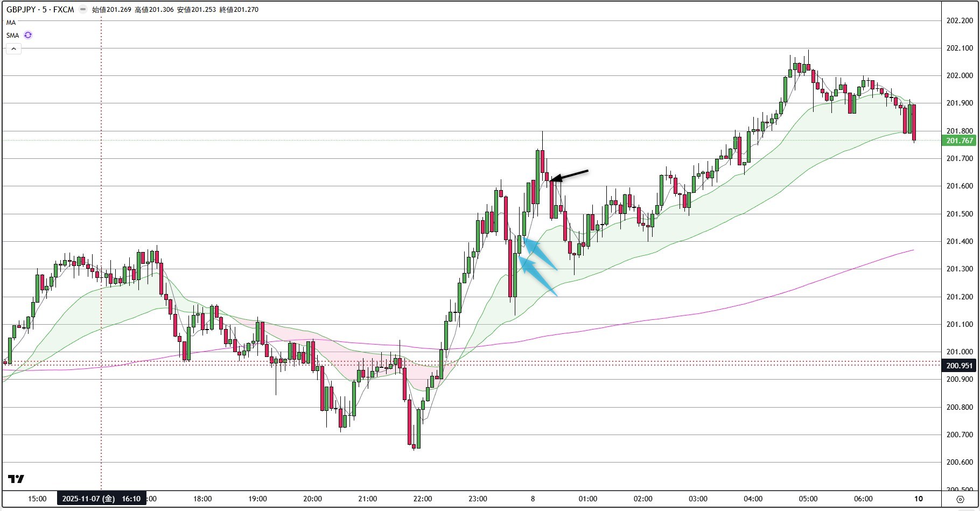Click the 終値201.270 close value in header

click(x=239, y=9)
